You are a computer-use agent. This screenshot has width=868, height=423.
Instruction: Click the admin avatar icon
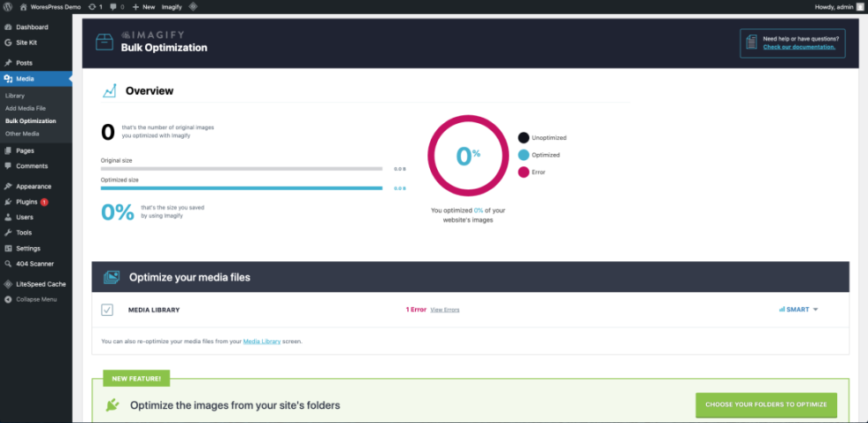pos(860,7)
